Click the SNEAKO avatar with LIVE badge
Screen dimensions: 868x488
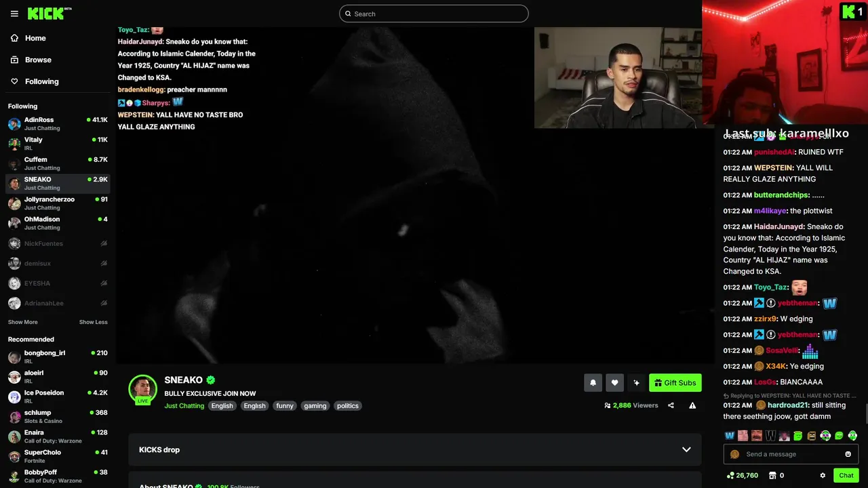point(142,389)
